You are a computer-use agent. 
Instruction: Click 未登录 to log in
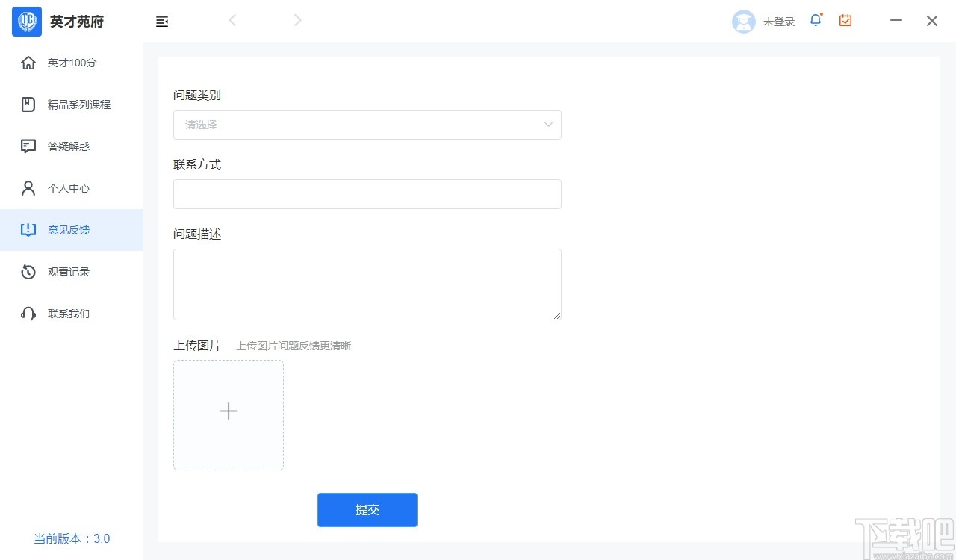click(x=779, y=22)
